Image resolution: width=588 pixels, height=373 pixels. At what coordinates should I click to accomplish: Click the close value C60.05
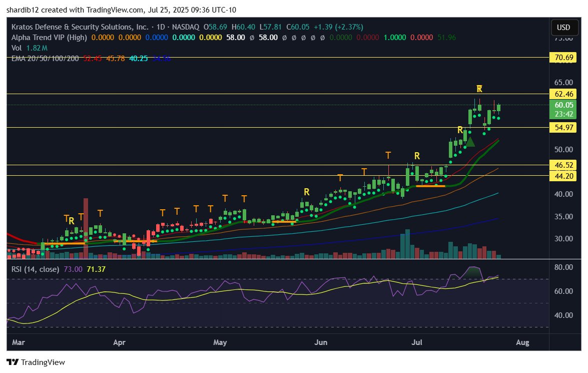pos(298,27)
